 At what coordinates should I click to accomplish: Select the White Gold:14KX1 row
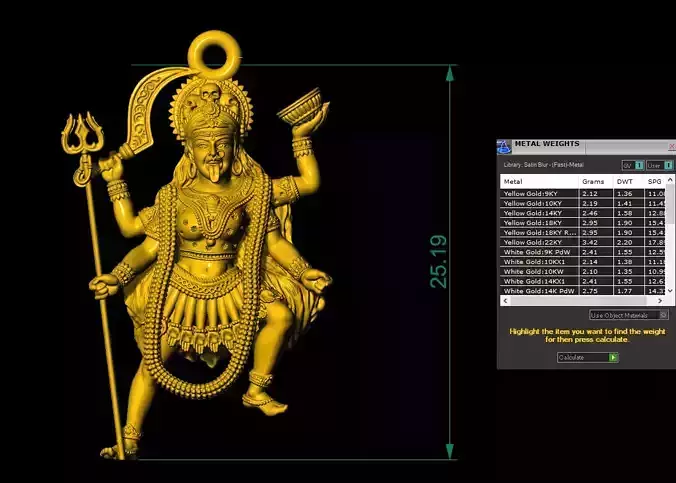pyautogui.click(x=583, y=281)
